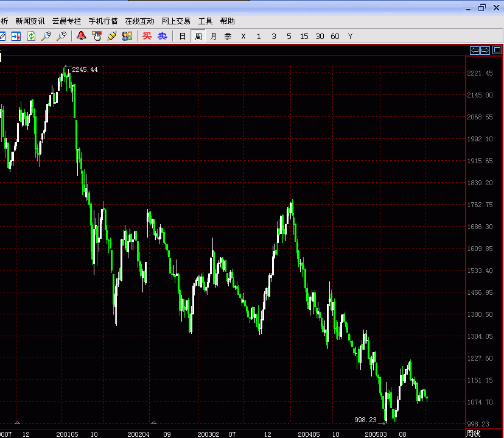Click the yellow drawing tool icon
Image resolution: width=504 pixels, height=438 pixels.
click(112, 36)
